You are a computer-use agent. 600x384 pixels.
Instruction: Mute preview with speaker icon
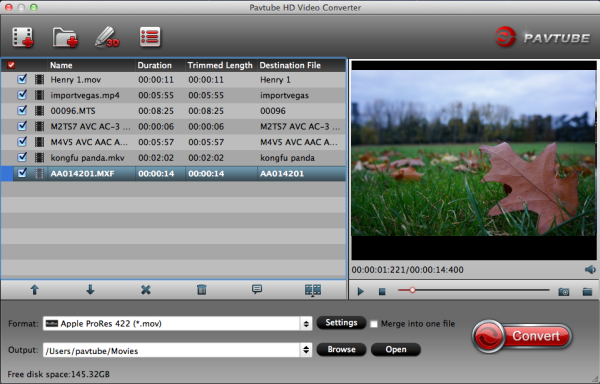pos(590,270)
